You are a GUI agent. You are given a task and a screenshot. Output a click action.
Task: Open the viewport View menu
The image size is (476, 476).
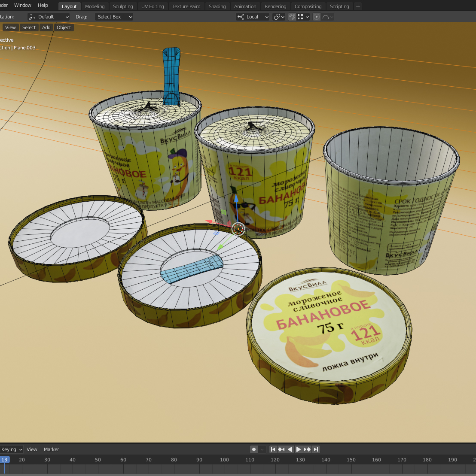click(x=10, y=27)
